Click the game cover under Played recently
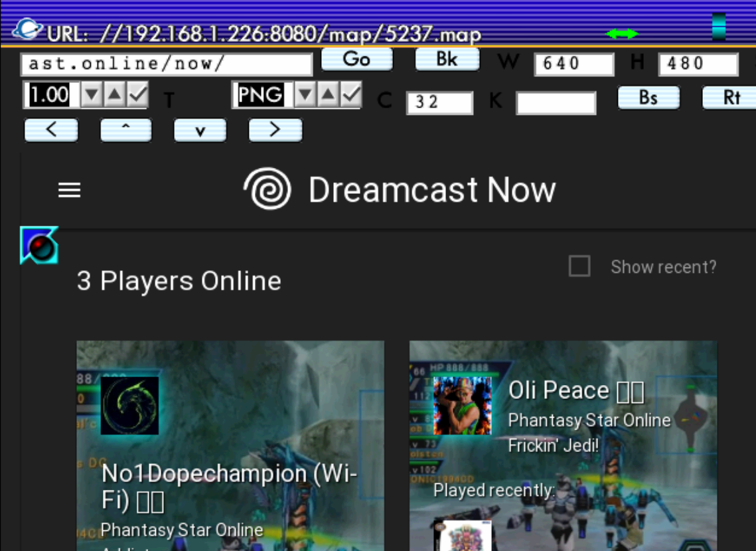The image size is (756, 551). pos(463,536)
